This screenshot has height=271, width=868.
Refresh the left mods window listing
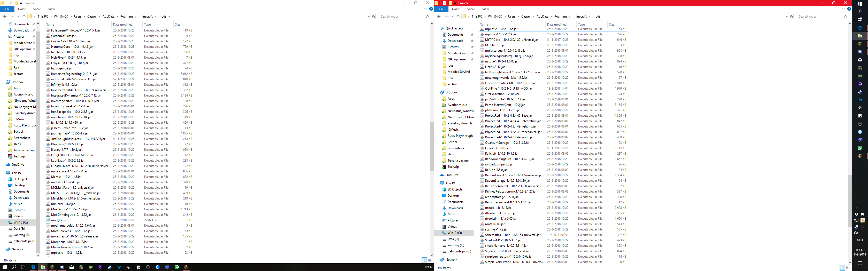click(373, 17)
